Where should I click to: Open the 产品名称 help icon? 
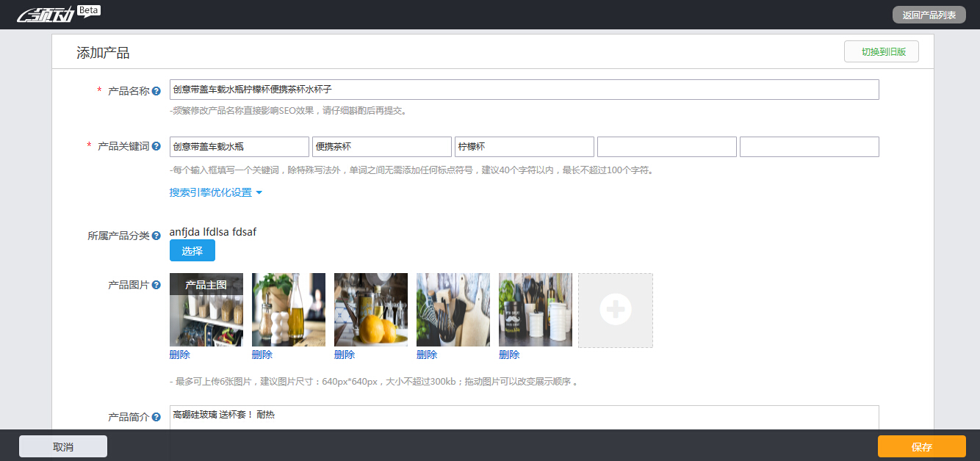click(x=155, y=89)
